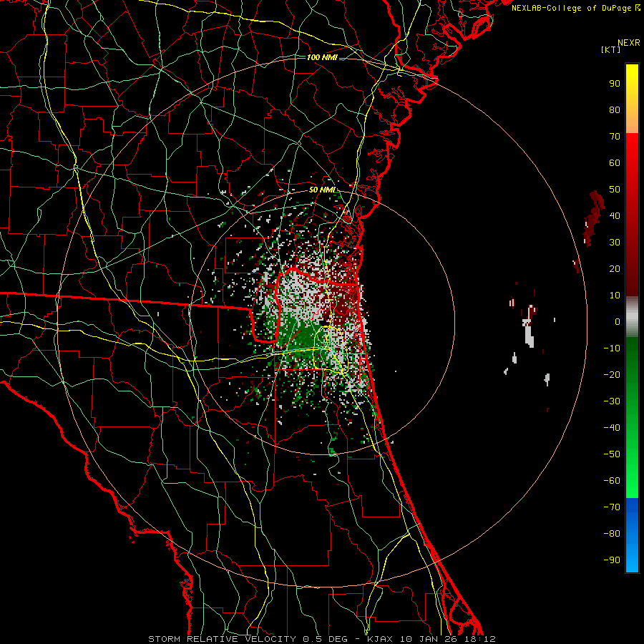Screen dimensions: 644x644
Task: Click the 90 value on the velocity scale
Action: pyautogui.click(x=615, y=84)
